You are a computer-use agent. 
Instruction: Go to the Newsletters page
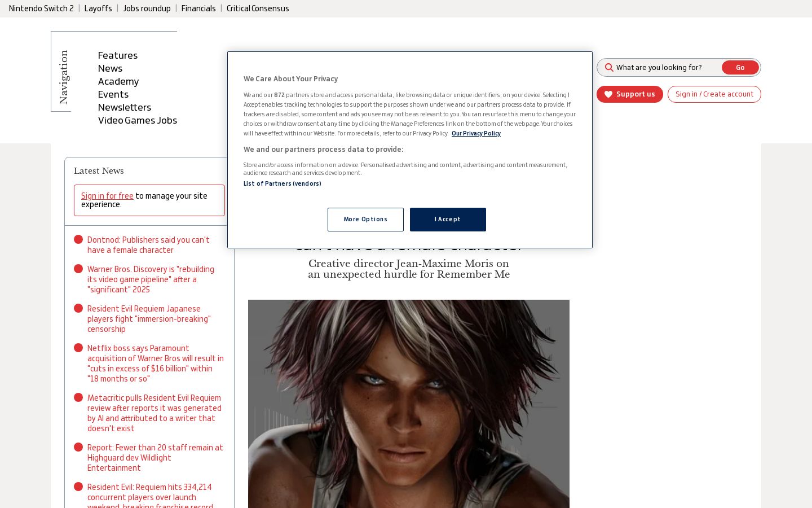[x=125, y=107]
